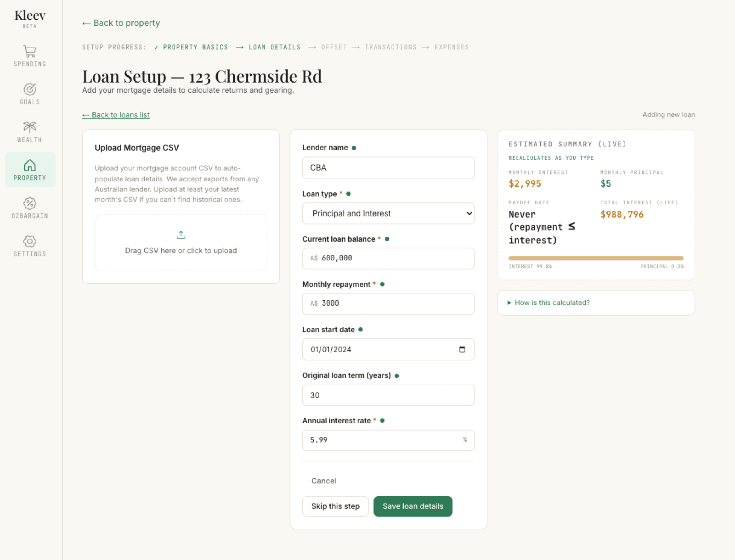Click the $5 monthly principal value
This screenshot has width=735, height=560.
605,184
